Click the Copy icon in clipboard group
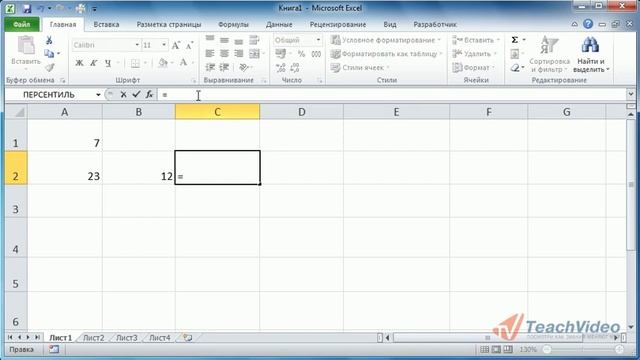The height and width of the screenshot is (360, 640). coord(49,53)
